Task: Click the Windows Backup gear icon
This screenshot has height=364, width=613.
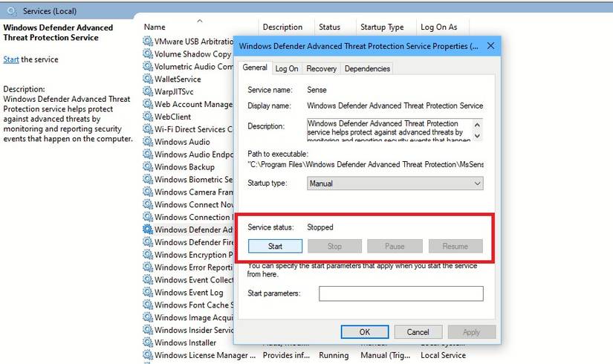Action: click(x=148, y=166)
